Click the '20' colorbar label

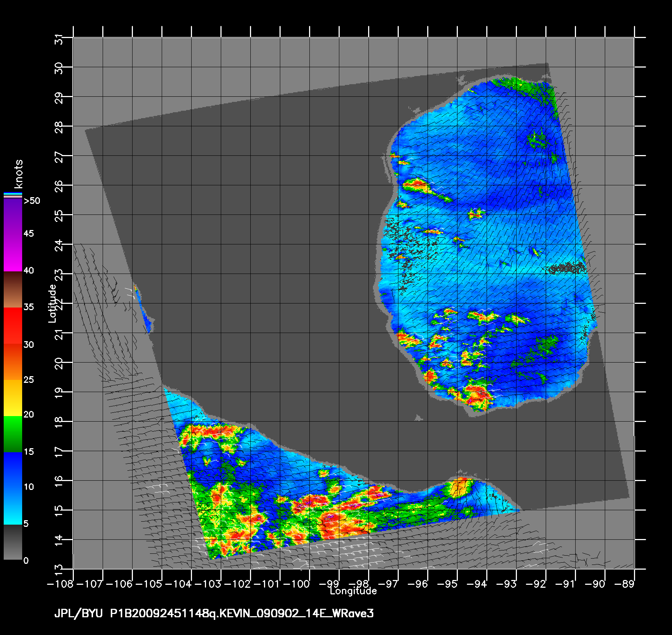click(x=29, y=415)
